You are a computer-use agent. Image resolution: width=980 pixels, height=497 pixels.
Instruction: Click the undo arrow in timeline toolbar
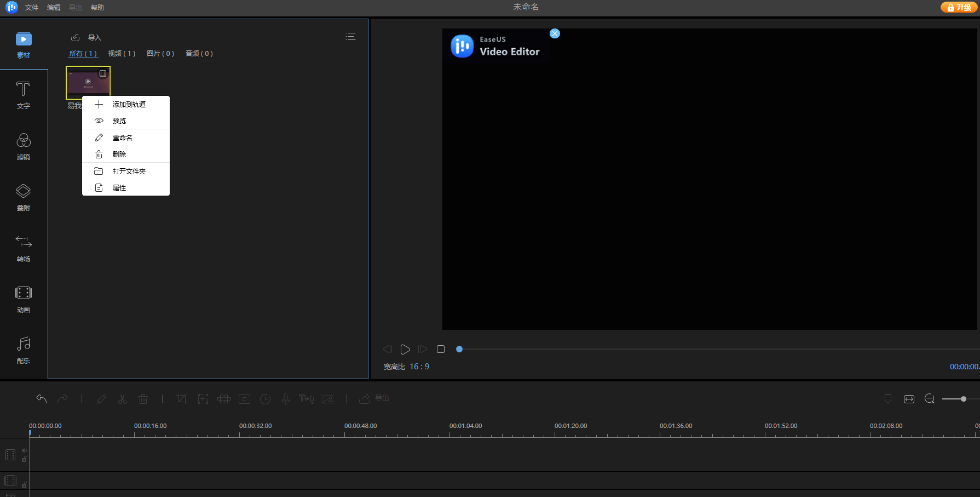42,399
